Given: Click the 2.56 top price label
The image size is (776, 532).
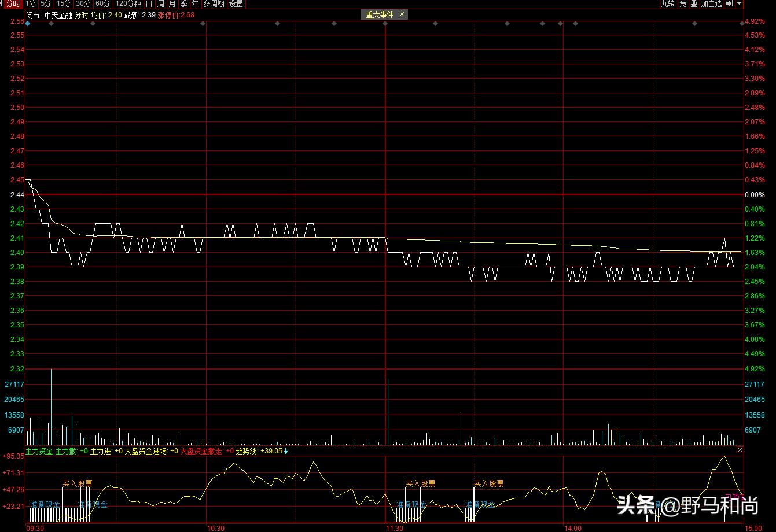Looking at the screenshot, I should (x=17, y=21).
